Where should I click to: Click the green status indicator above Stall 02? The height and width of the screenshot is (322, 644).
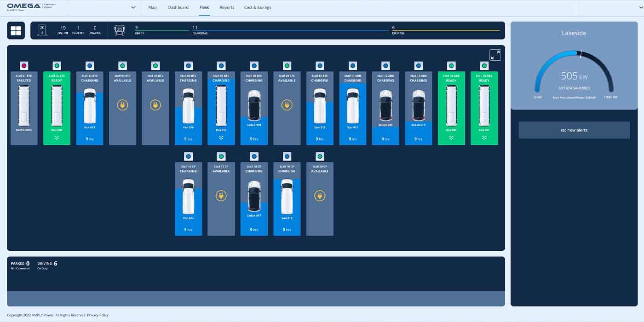[57, 66]
